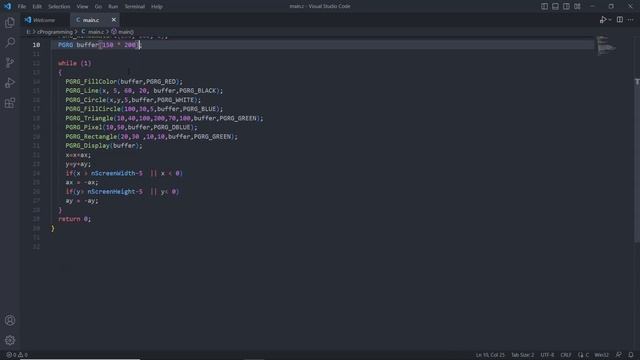
Task: Open the Selection menu
Action: [59, 7]
